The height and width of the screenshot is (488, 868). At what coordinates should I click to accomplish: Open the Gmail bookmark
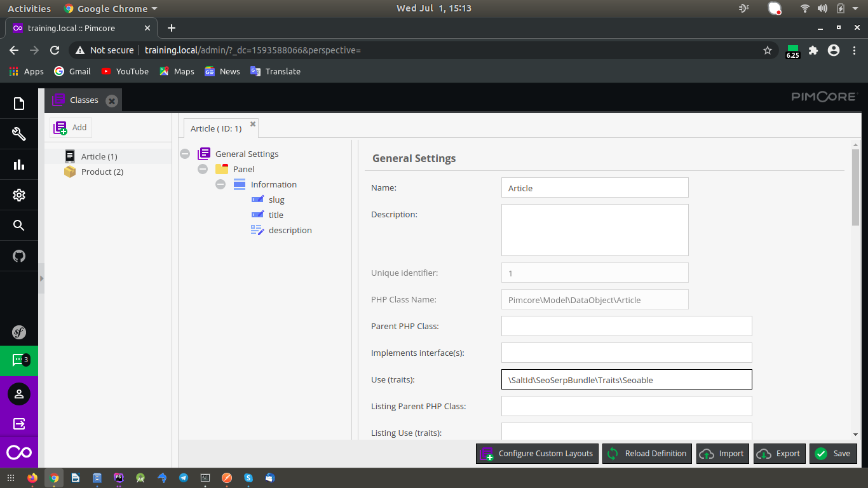[72, 71]
